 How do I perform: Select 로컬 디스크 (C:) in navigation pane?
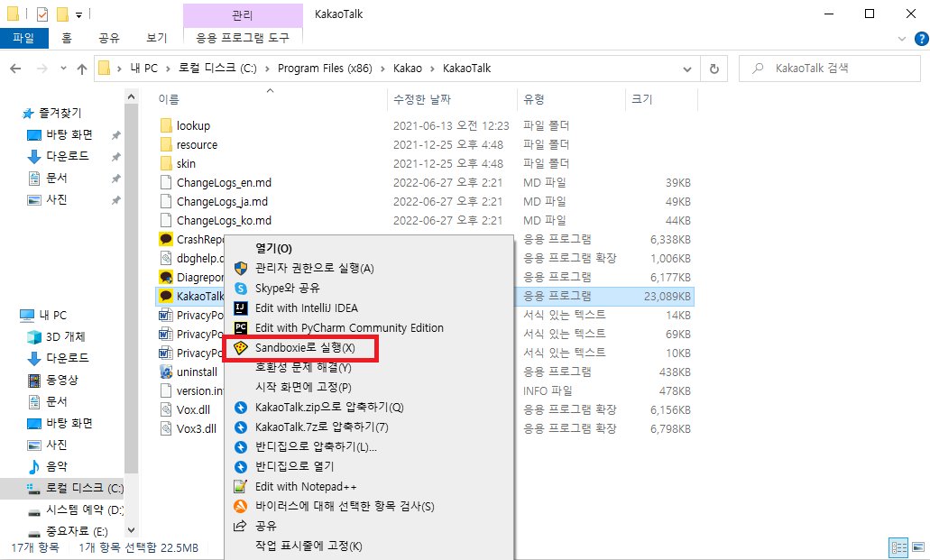(x=61, y=488)
